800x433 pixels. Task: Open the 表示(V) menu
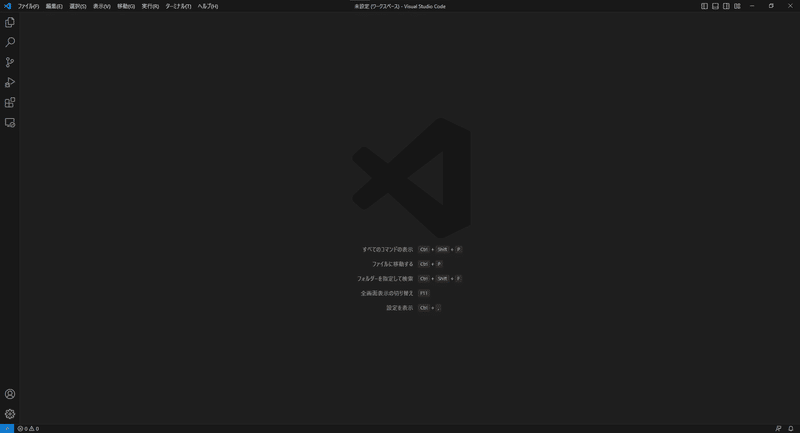tap(102, 7)
